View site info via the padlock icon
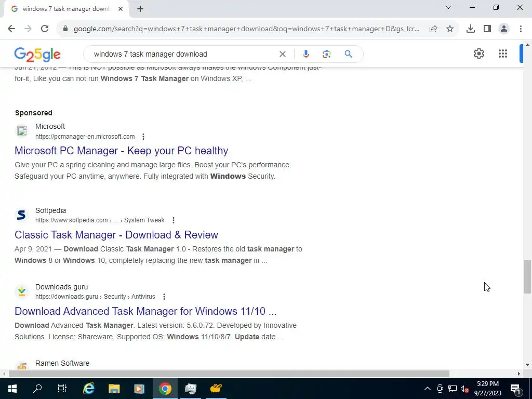532x399 pixels. pyautogui.click(x=65, y=29)
